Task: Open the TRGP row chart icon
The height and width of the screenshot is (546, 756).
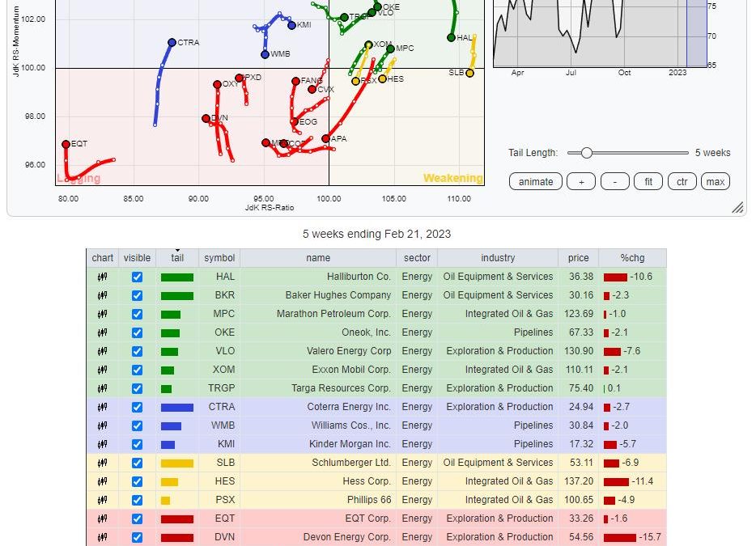Action: click(102, 388)
